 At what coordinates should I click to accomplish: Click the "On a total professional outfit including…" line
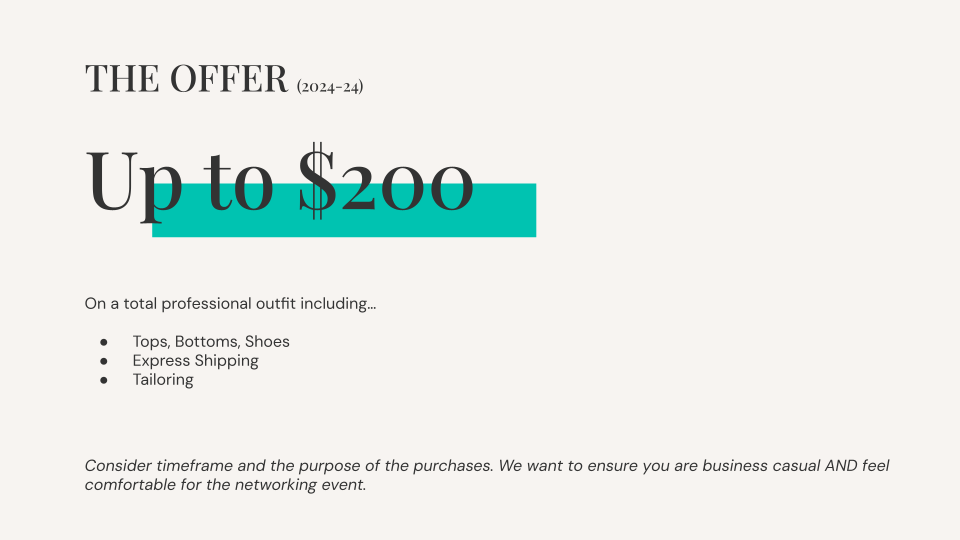click(230, 304)
